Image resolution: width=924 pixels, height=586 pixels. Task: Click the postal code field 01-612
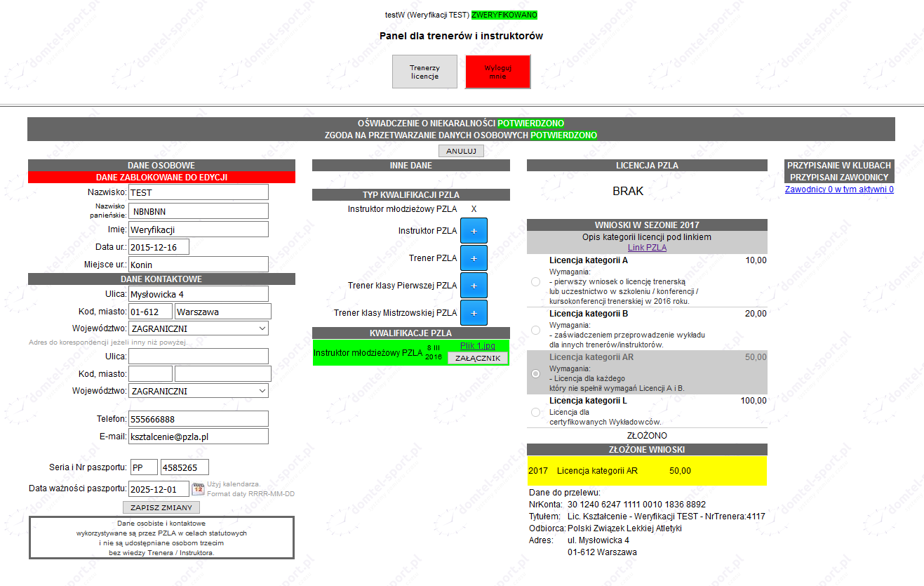point(150,312)
